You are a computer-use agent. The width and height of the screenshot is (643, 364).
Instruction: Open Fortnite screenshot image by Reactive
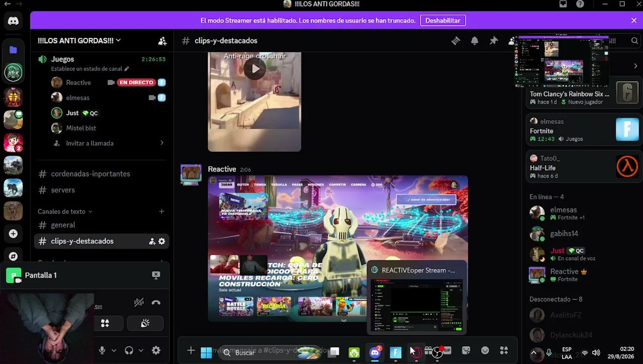coord(338,248)
